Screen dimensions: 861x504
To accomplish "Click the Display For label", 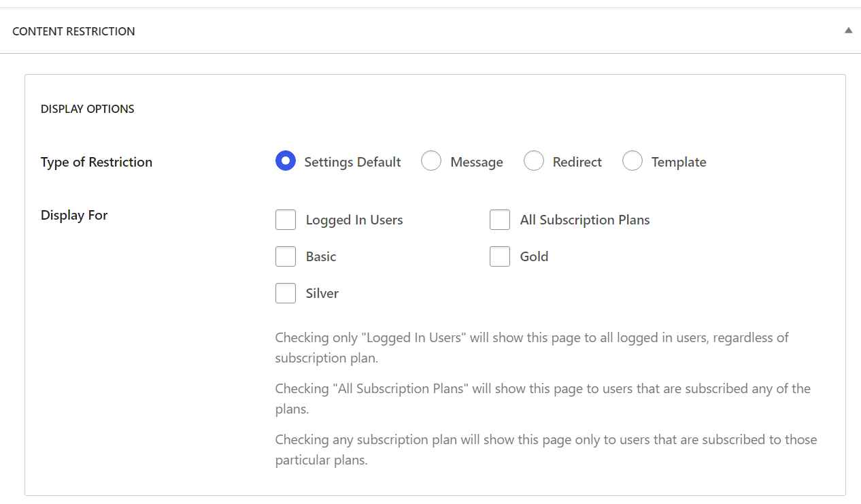I will [74, 215].
